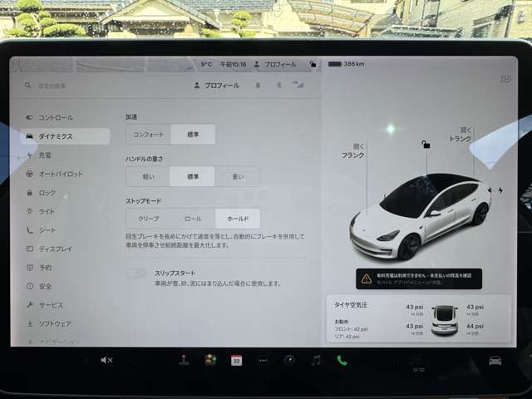Tap 開く トランク to open trunk
532x399 pixels.
coord(460,135)
